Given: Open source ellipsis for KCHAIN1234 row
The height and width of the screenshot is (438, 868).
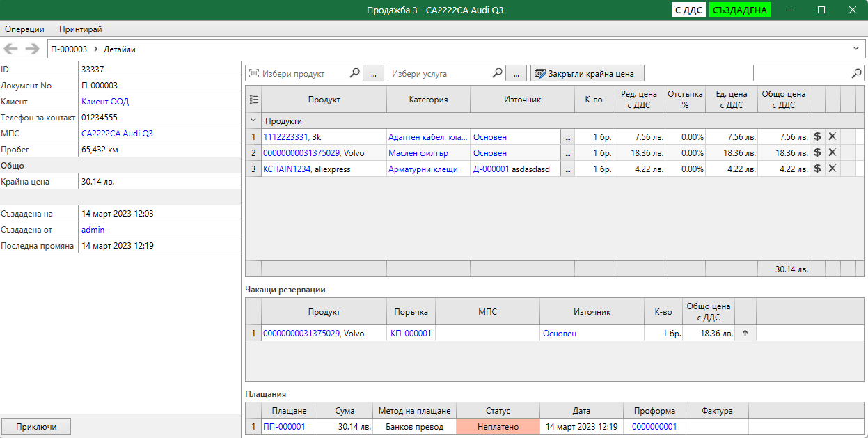Looking at the screenshot, I should tap(567, 169).
